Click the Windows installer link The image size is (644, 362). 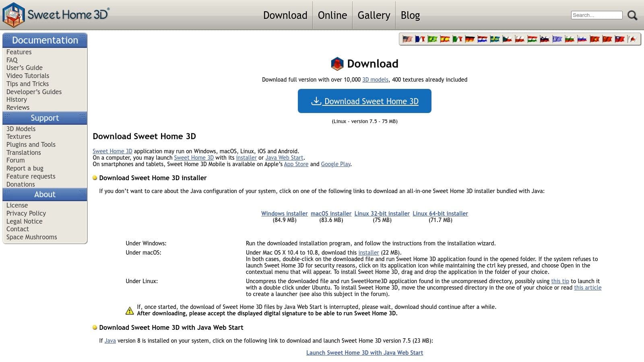pyautogui.click(x=284, y=214)
